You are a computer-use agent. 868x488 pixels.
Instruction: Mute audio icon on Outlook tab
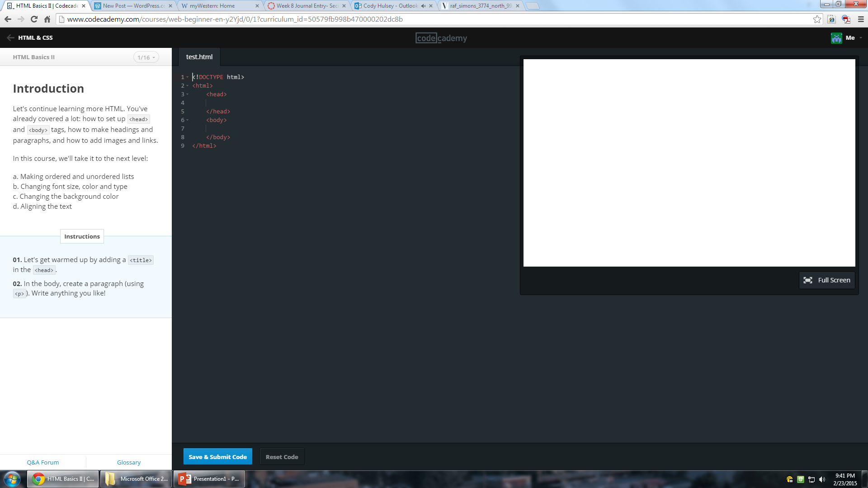point(423,6)
